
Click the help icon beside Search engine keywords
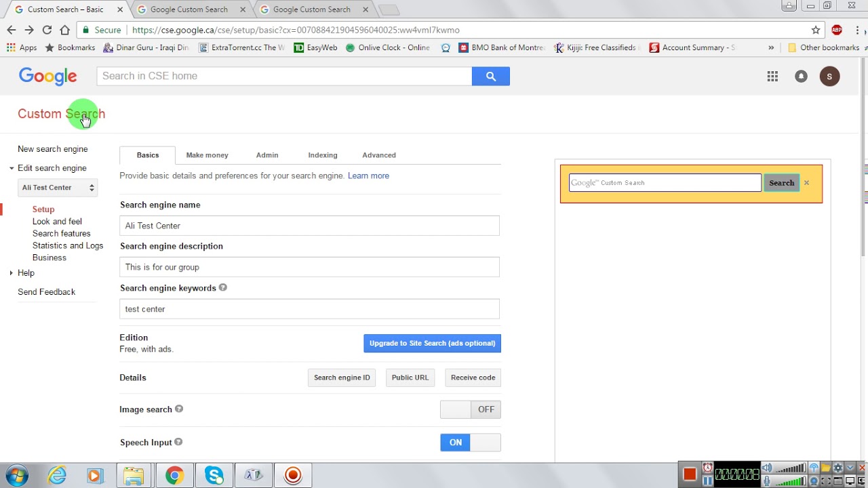pos(223,287)
